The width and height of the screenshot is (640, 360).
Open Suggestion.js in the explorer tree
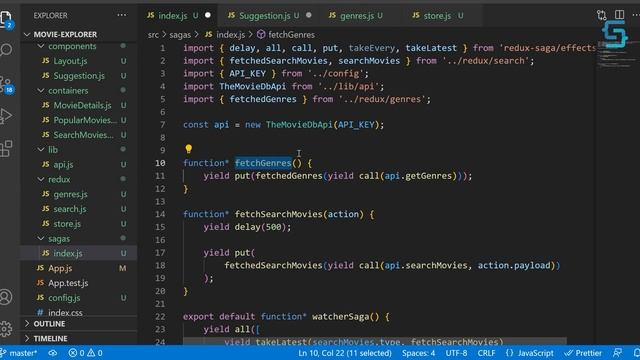point(78,76)
